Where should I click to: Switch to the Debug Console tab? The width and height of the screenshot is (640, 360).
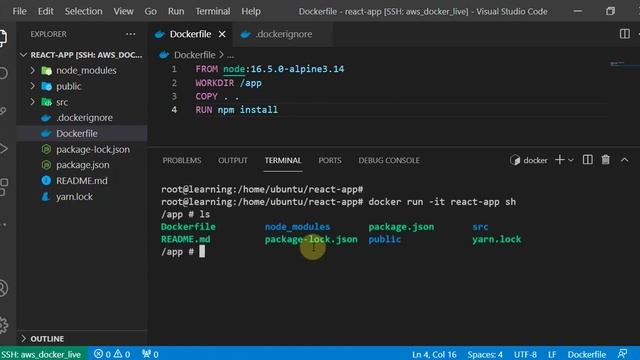(x=389, y=160)
